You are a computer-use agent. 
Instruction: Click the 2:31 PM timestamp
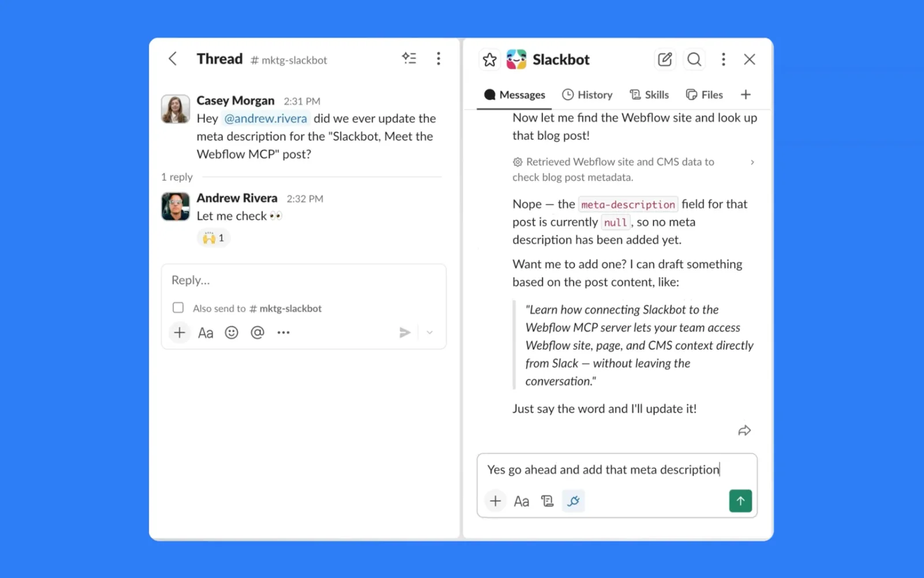click(302, 101)
